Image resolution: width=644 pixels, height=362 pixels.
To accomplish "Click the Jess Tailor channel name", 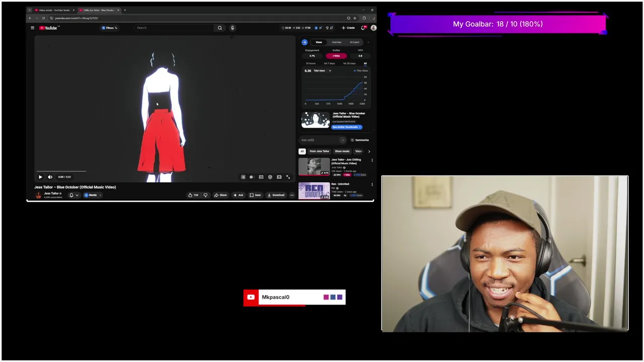I will point(51,193).
